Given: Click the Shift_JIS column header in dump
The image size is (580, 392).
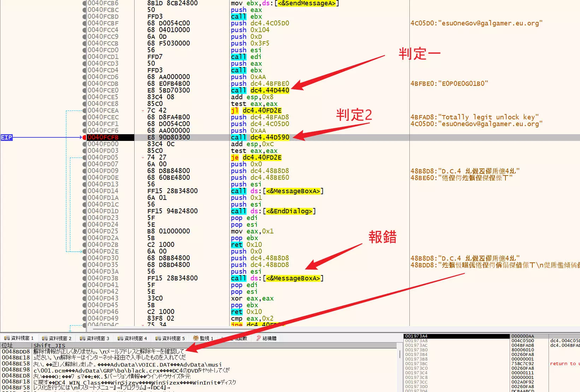Looking at the screenshot, I should (49, 345).
